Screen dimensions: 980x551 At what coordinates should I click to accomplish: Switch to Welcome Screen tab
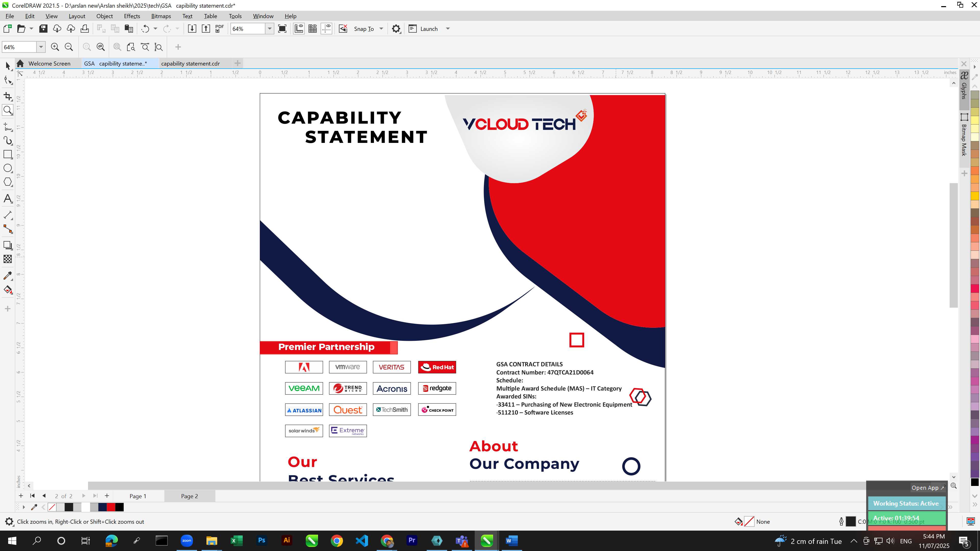[x=50, y=64]
